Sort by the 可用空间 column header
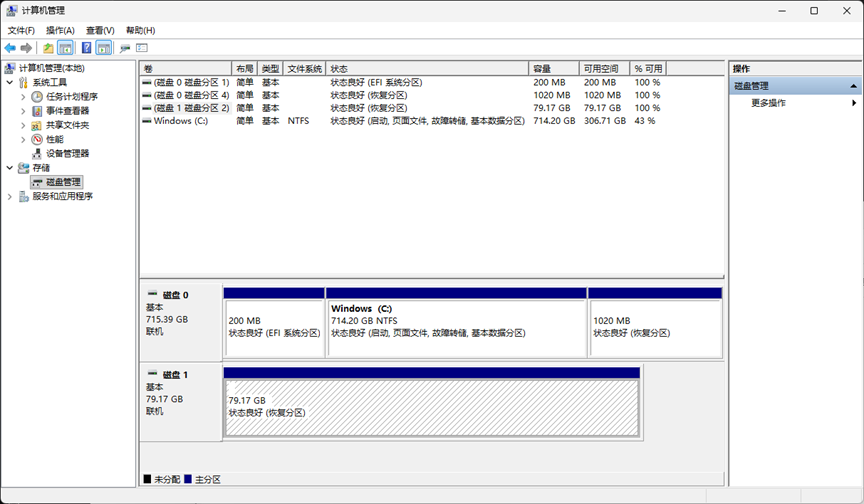This screenshot has height=504, width=864. (604, 69)
